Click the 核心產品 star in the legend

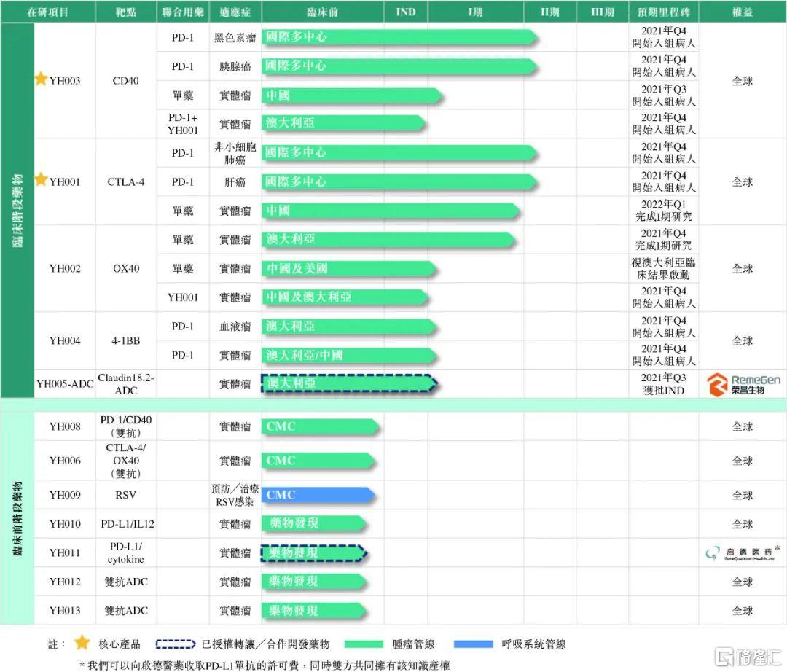[82, 643]
